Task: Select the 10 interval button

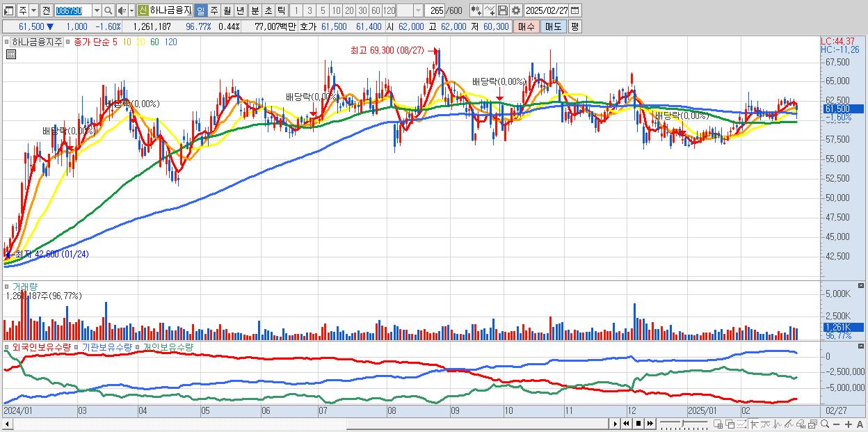Action: pyautogui.click(x=336, y=10)
